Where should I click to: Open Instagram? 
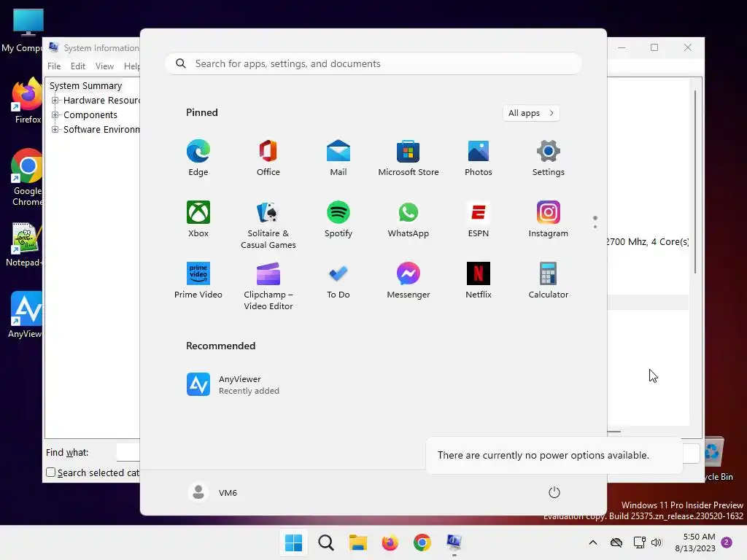[549, 219]
